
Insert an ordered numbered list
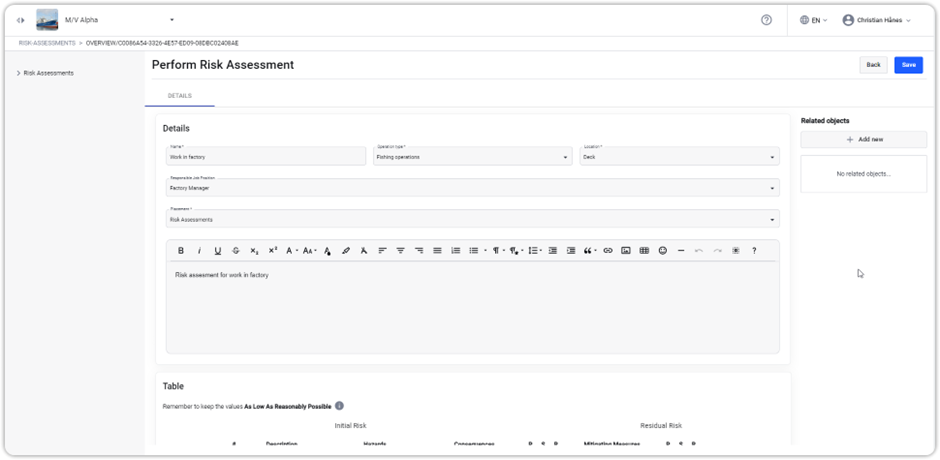click(456, 251)
